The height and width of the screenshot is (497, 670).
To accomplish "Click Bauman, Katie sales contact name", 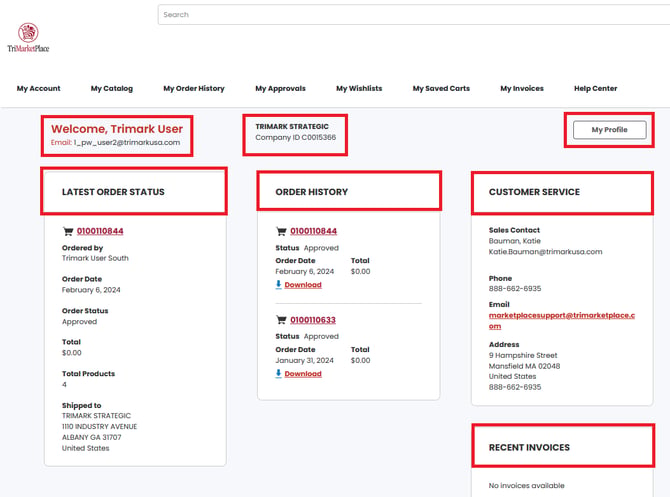I will click(x=514, y=241).
